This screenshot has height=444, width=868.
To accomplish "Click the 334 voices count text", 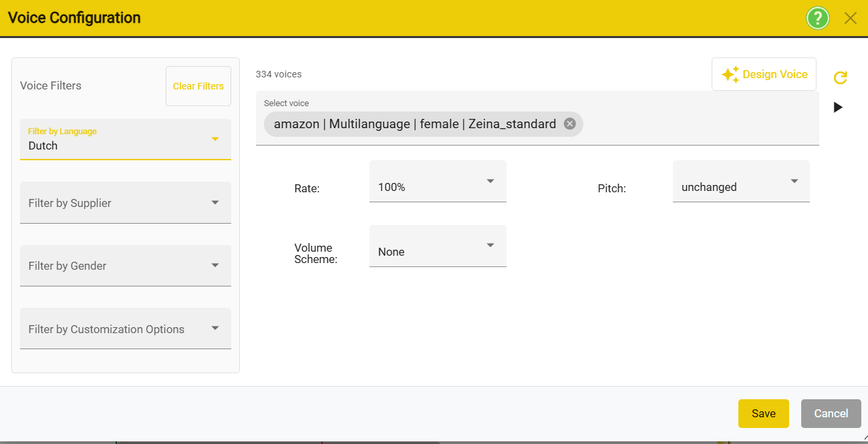I will pos(279,74).
